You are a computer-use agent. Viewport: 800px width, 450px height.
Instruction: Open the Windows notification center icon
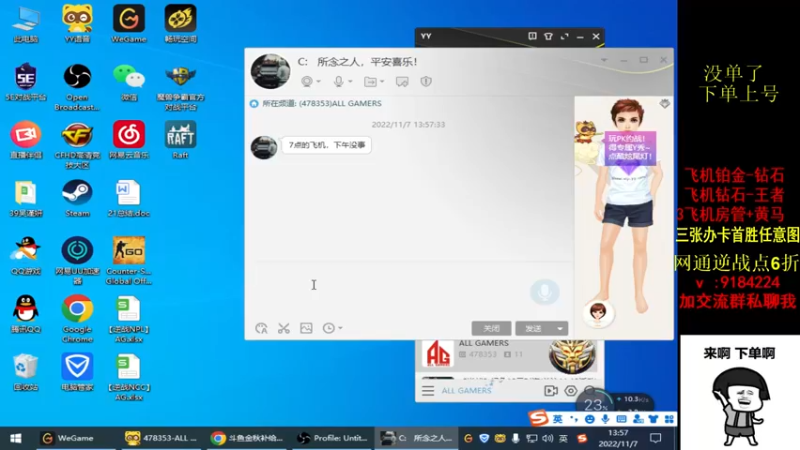(656, 438)
